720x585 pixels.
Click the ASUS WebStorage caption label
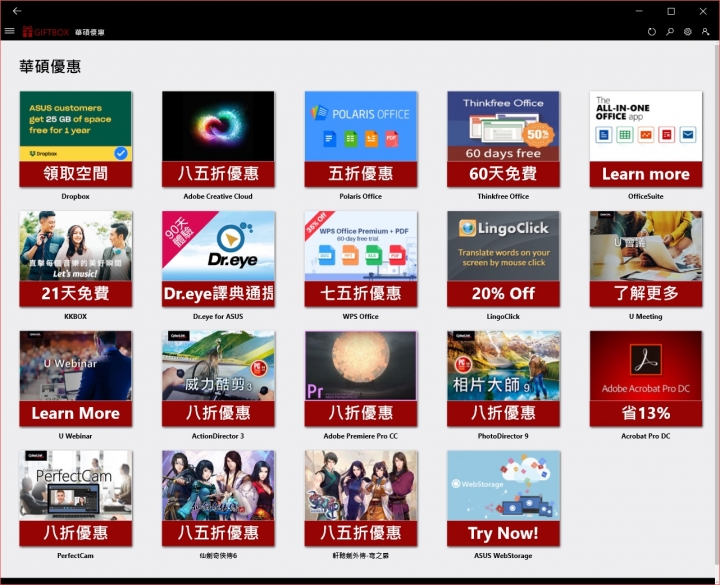[503, 556]
